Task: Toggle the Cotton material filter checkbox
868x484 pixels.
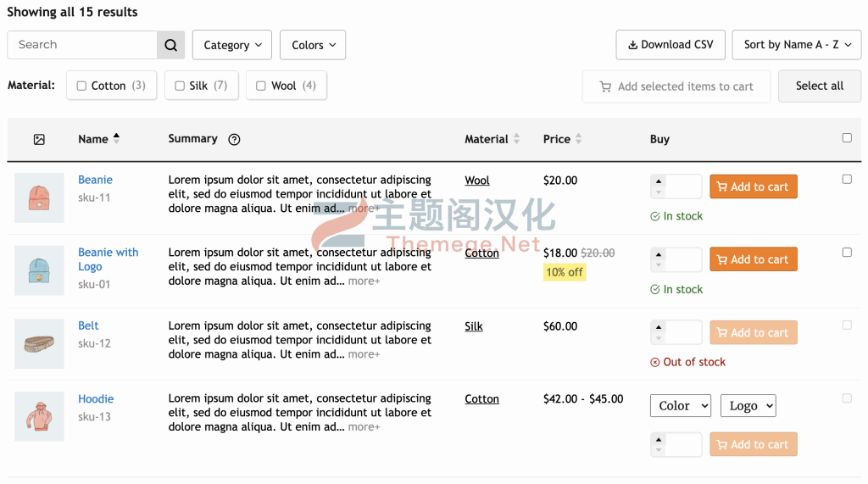Action: (x=81, y=86)
